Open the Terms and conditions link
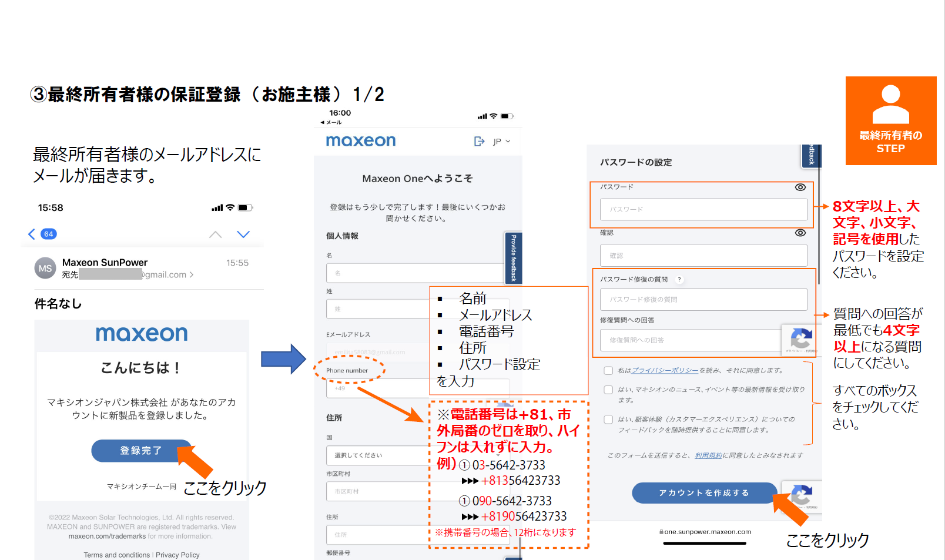The height and width of the screenshot is (560, 945). (116, 555)
